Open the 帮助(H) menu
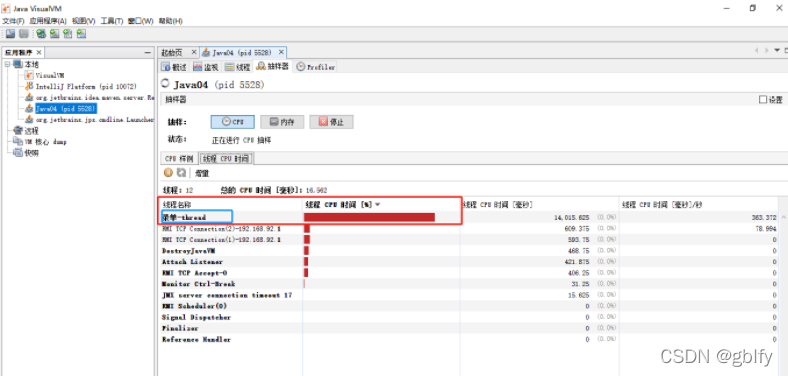Viewport: 788px width, 376px height. 170,21
